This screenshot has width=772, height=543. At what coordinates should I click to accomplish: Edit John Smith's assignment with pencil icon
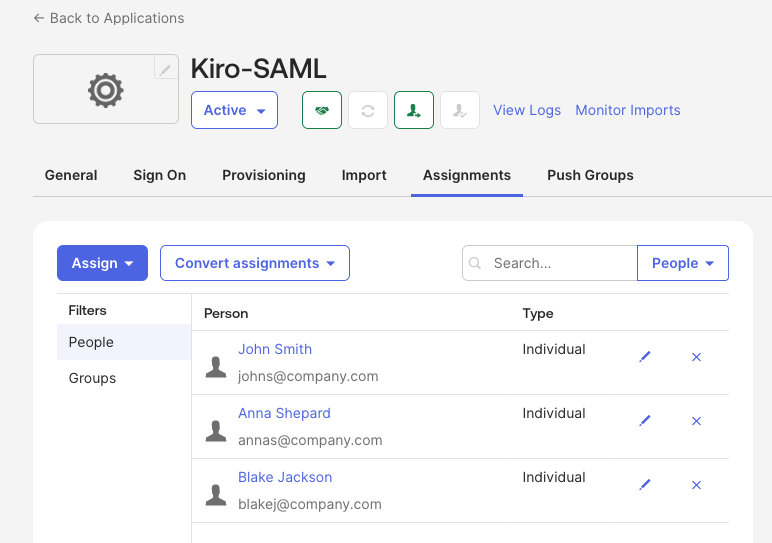point(645,357)
